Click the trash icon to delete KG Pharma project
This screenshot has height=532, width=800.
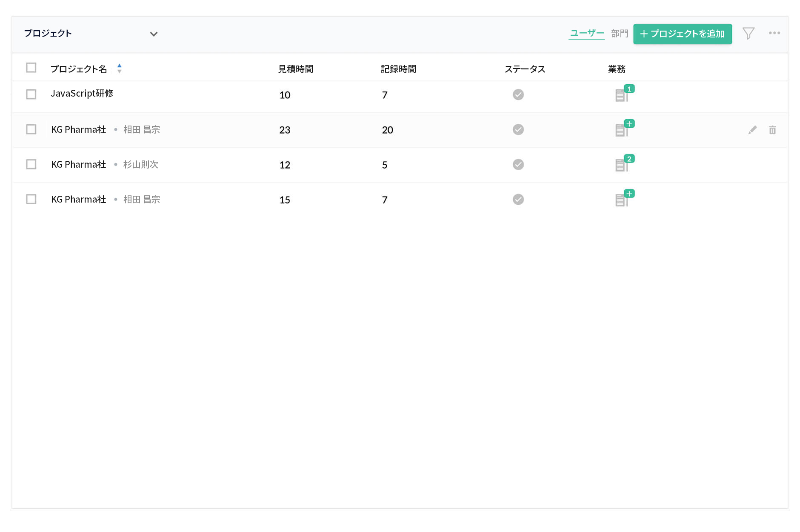coord(772,130)
